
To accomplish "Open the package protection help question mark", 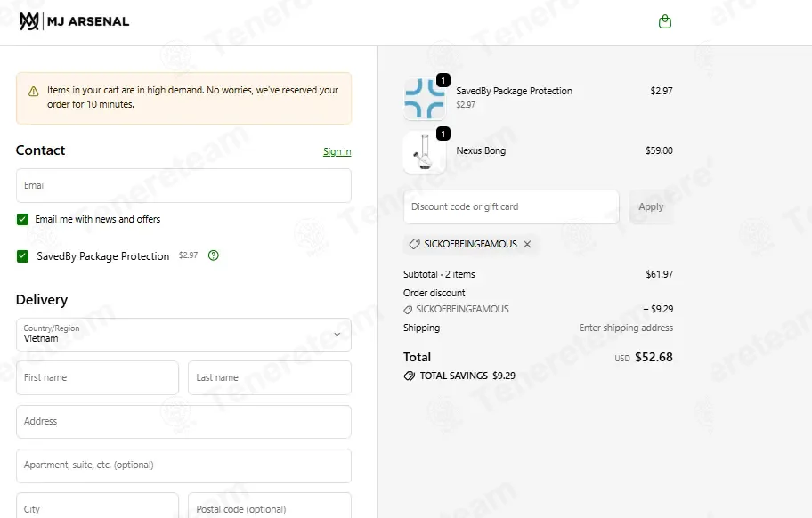I will click(214, 255).
